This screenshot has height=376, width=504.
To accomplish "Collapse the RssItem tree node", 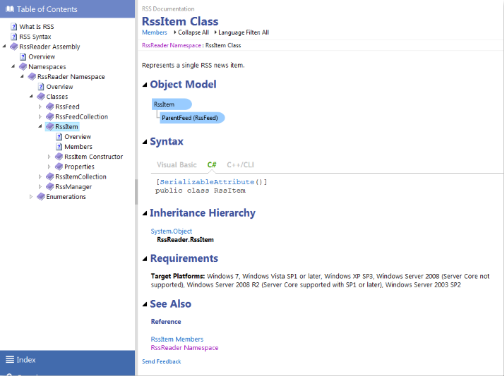I will pyautogui.click(x=40, y=126).
